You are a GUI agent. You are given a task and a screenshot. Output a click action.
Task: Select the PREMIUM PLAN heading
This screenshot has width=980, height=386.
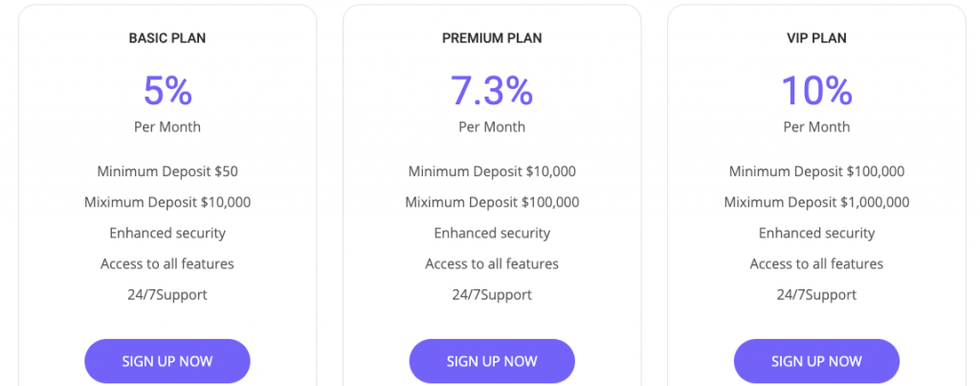492,38
